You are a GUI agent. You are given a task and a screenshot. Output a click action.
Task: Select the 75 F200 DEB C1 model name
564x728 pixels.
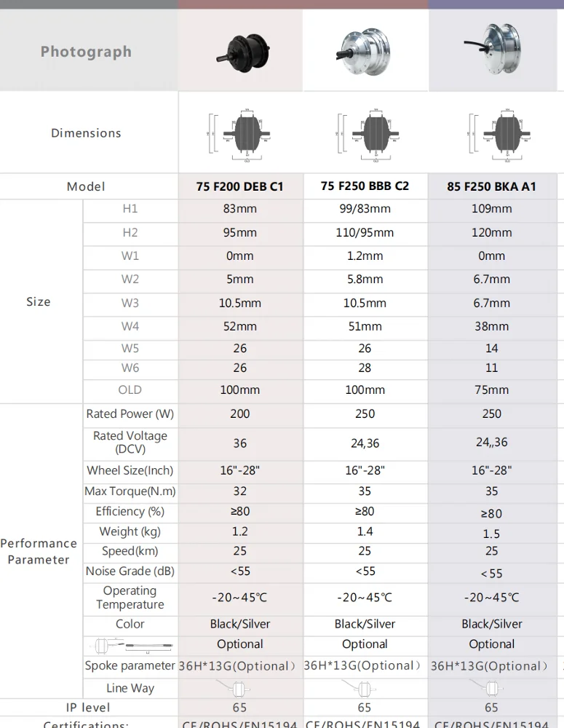pos(240,186)
